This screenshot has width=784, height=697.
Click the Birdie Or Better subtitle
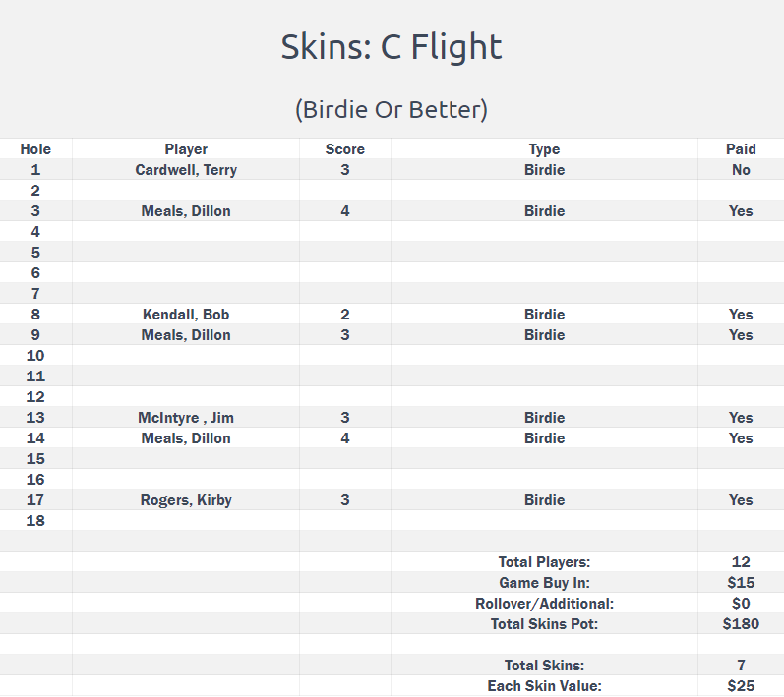pyautogui.click(x=392, y=110)
